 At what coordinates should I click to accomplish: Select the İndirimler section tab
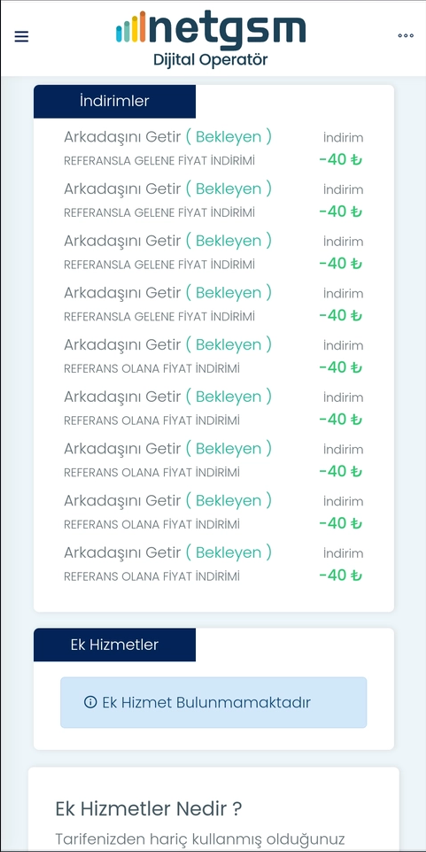(115, 101)
